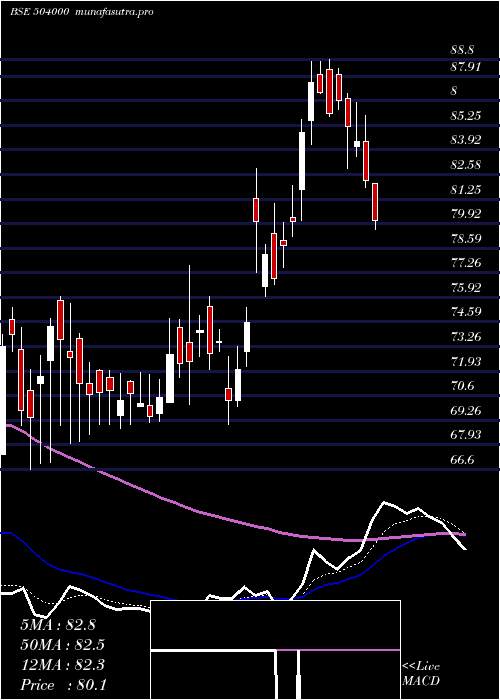Image resolution: width=500 pixels, height=700 pixels.
Task: Select the 71.93 price axis label
Action: [x=466, y=362]
